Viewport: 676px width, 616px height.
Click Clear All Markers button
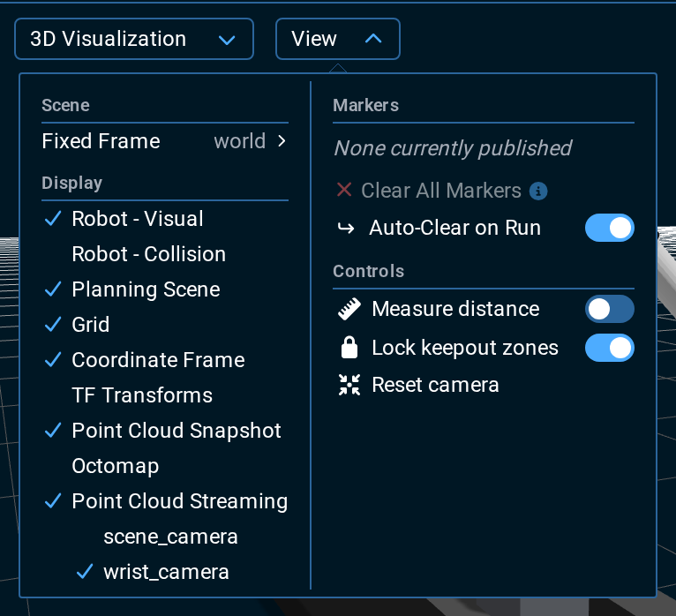[441, 191]
